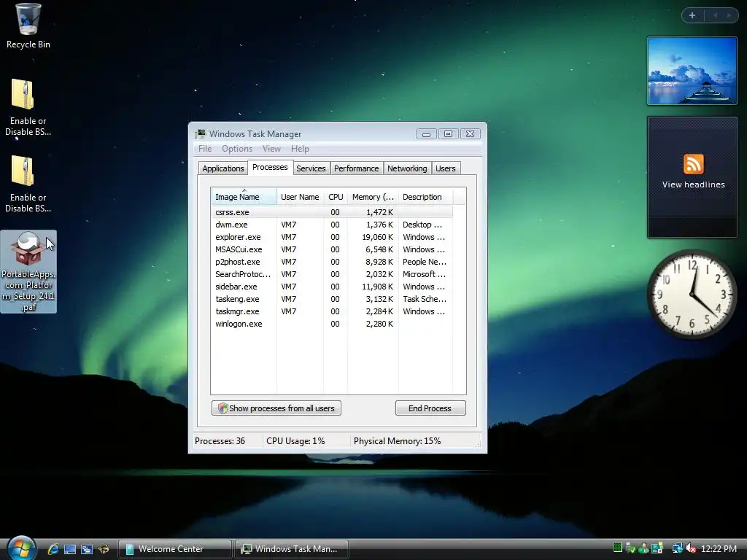Viewport: 747px width, 560px height.
Task: Switch to the Performance tab
Action: pos(356,168)
